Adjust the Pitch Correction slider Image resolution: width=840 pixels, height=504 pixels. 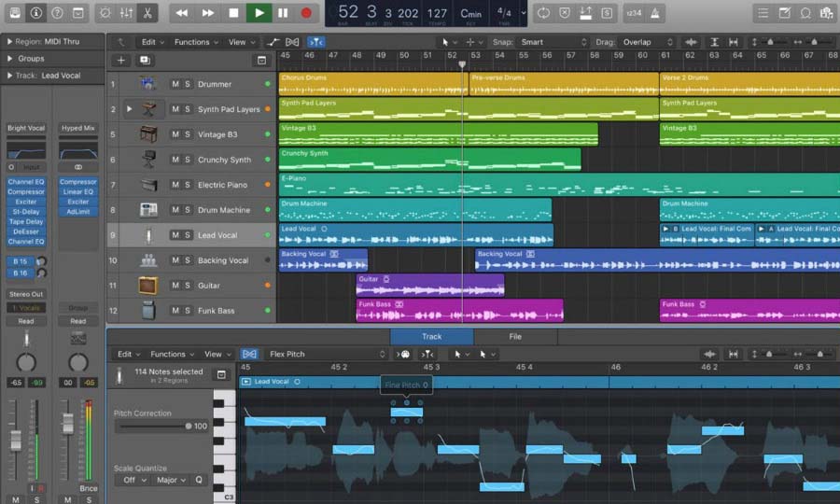point(187,426)
